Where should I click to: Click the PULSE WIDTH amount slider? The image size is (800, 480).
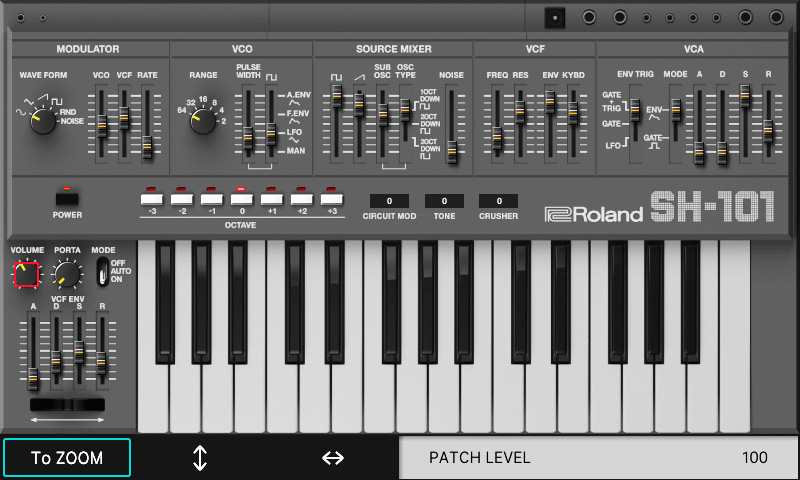(248, 138)
